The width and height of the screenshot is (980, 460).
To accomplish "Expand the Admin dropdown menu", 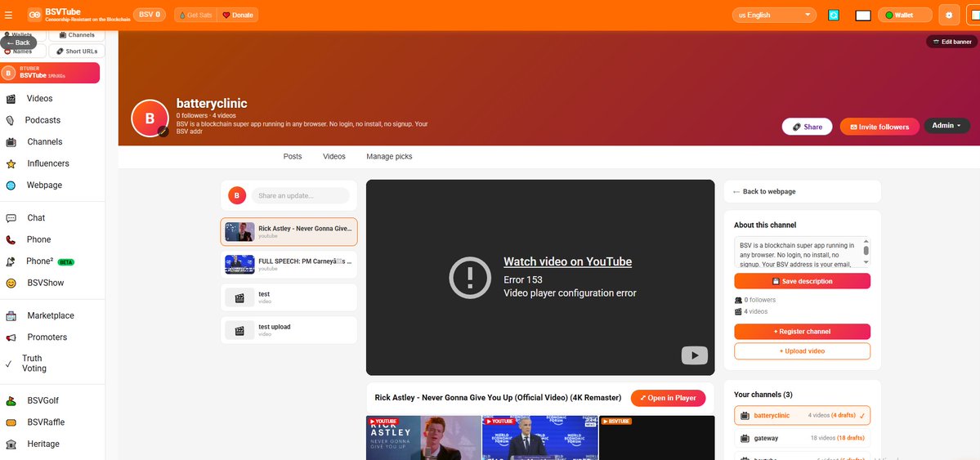I will 946,126.
